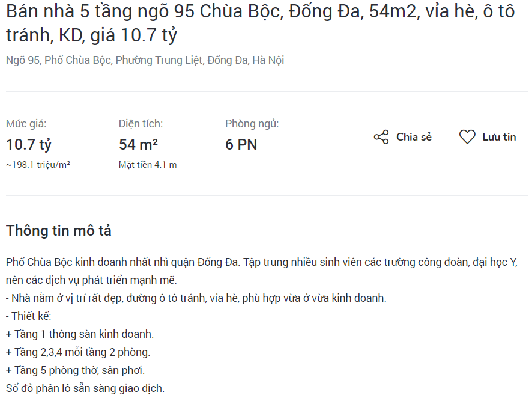
Task: Click the "Sổ đỏ phân lô" line
Action: coord(85,388)
